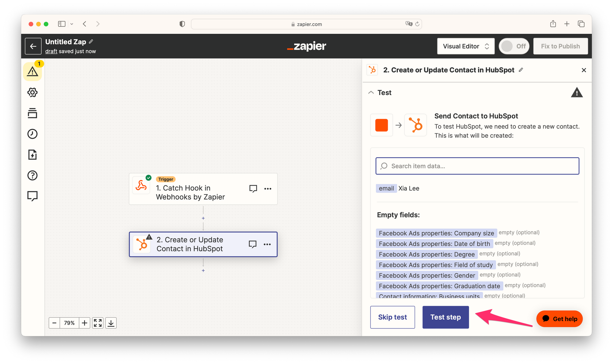Click the draft link under Zap title
The width and height of the screenshot is (613, 364).
point(51,51)
